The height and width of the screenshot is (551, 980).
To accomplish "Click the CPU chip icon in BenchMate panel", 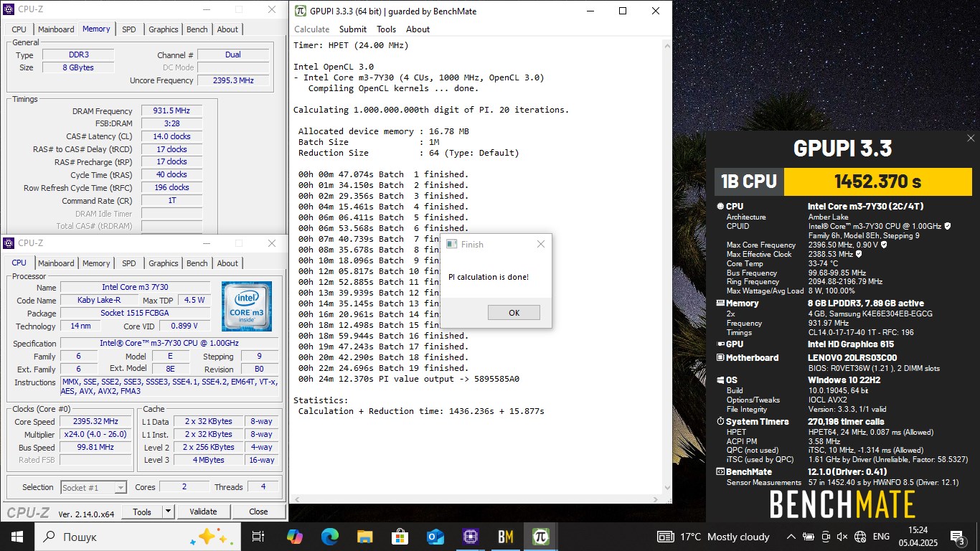I will [x=720, y=207].
